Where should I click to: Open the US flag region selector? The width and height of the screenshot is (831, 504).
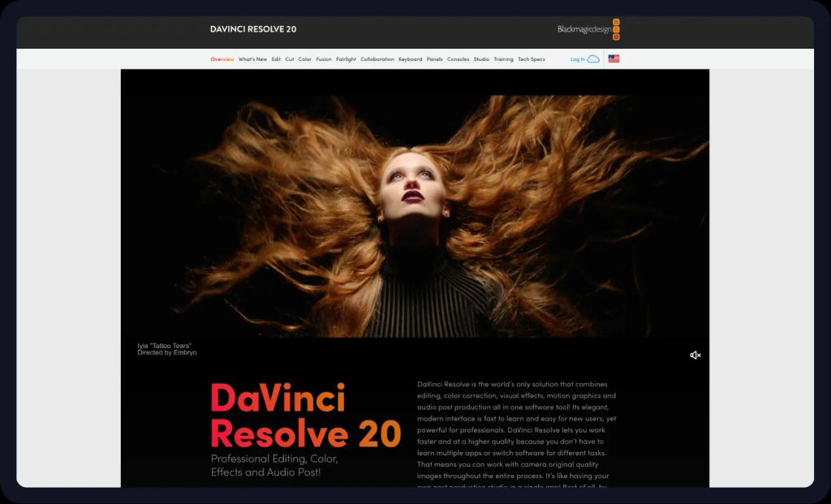tap(614, 58)
